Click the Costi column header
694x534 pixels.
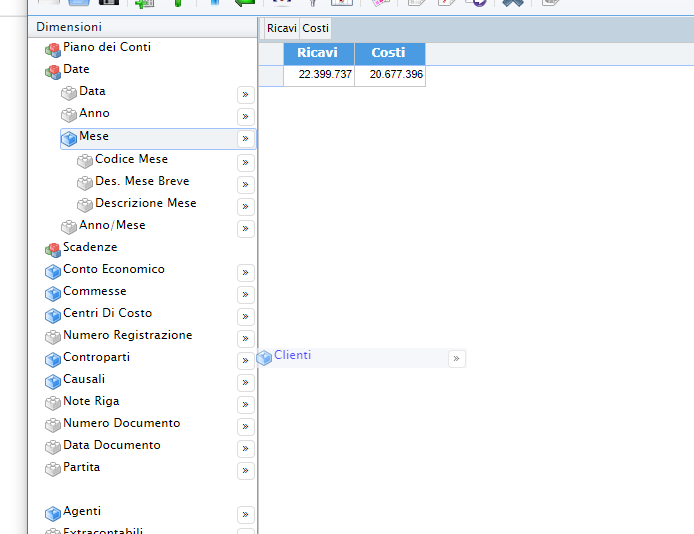tap(389, 53)
